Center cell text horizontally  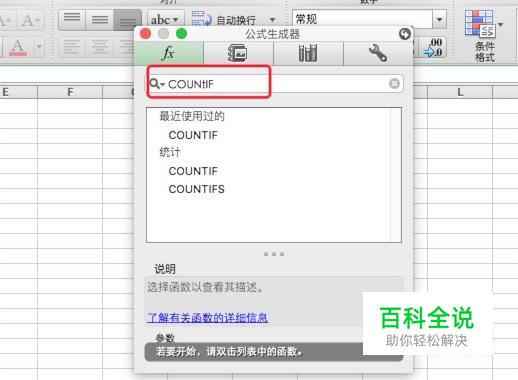tap(100, 47)
